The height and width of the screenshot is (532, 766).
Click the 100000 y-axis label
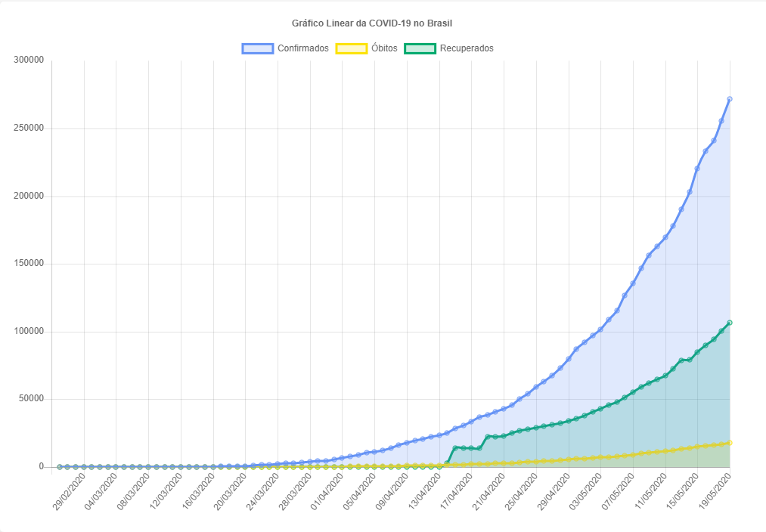pyautogui.click(x=29, y=332)
